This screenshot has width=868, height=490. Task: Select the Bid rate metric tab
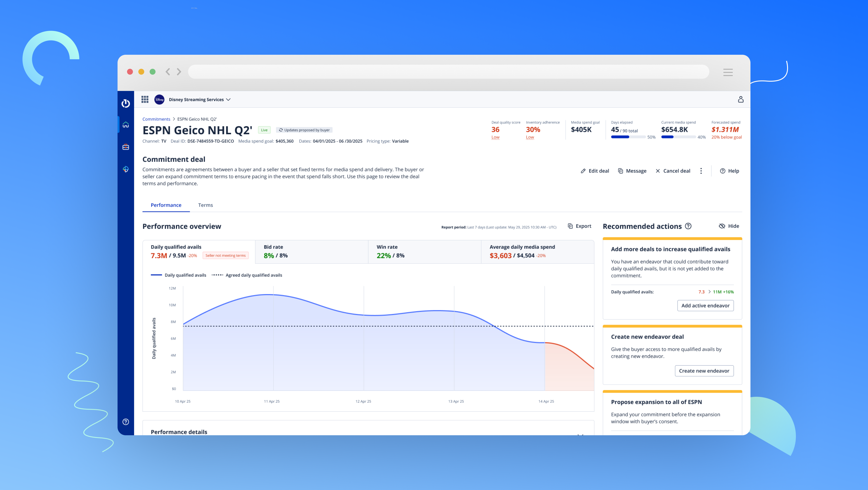[311, 252]
